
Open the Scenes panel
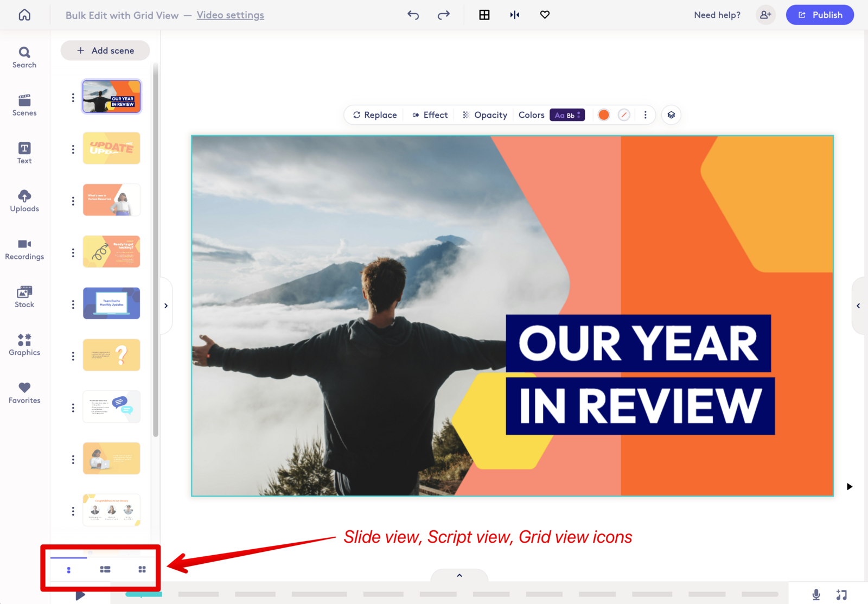(24, 105)
